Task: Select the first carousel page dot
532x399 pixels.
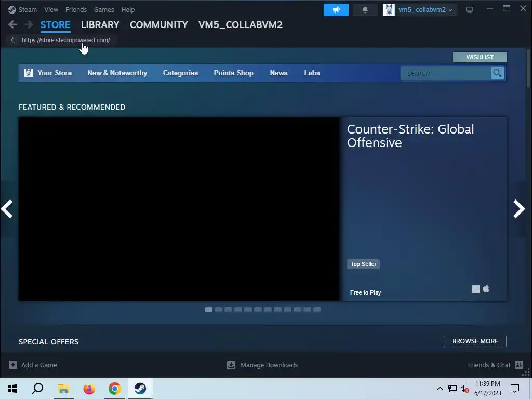Action: coord(208,310)
